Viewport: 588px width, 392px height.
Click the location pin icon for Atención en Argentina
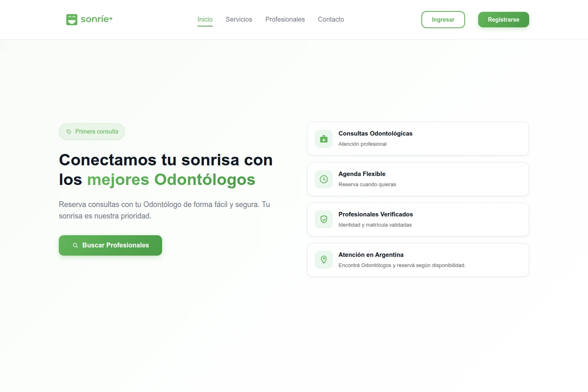(324, 260)
